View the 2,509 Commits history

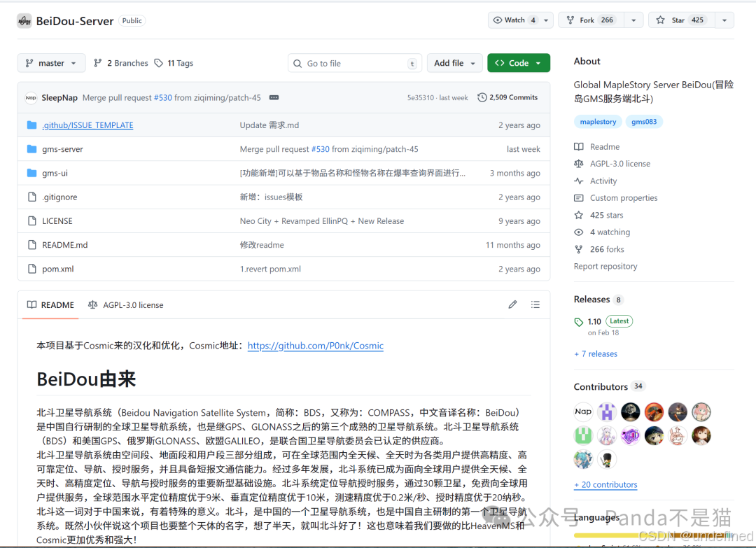[507, 97]
